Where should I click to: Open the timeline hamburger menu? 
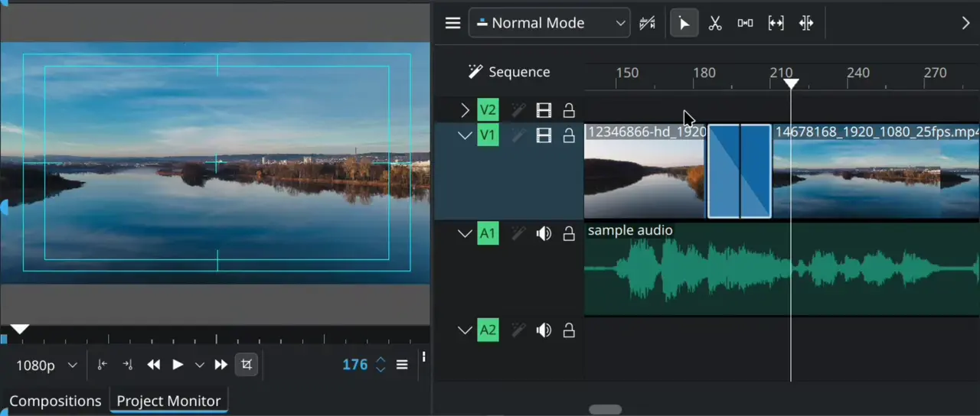(452, 23)
